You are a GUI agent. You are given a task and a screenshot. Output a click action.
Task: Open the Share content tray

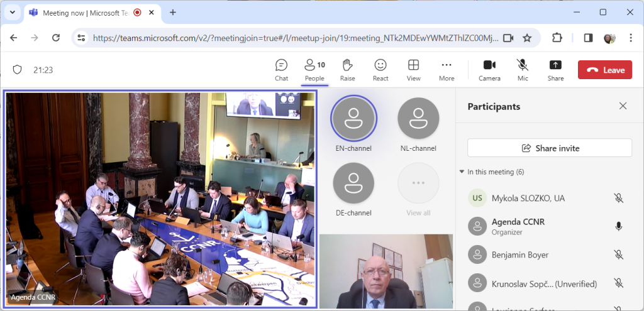pos(555,70)
